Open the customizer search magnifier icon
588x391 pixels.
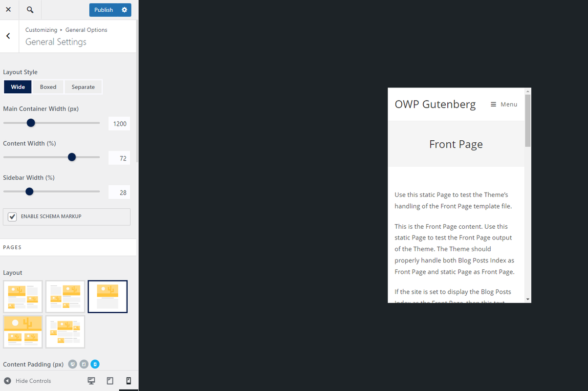pos(30,10)
